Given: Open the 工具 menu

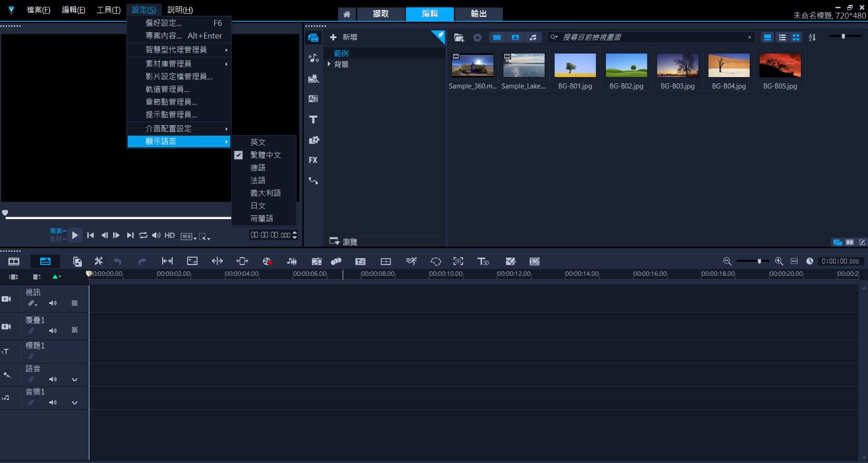Looking at the screenshot, I should (108, 10).
